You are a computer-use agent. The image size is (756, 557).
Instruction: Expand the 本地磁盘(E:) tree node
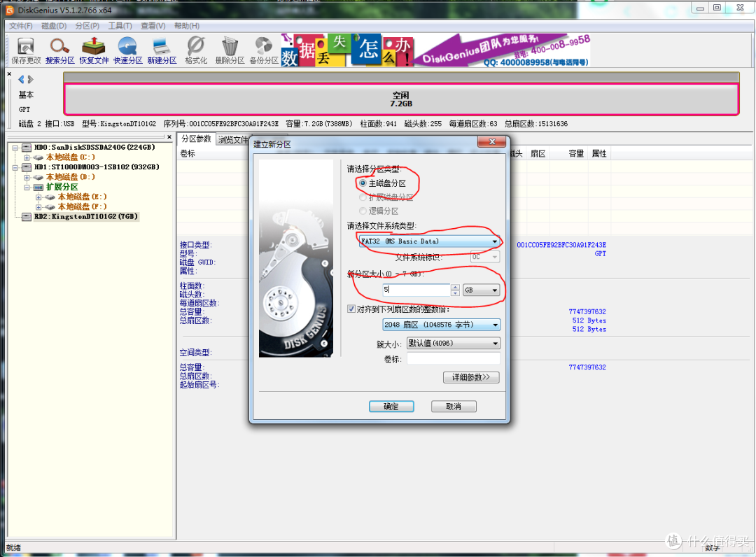click(38, 197)
